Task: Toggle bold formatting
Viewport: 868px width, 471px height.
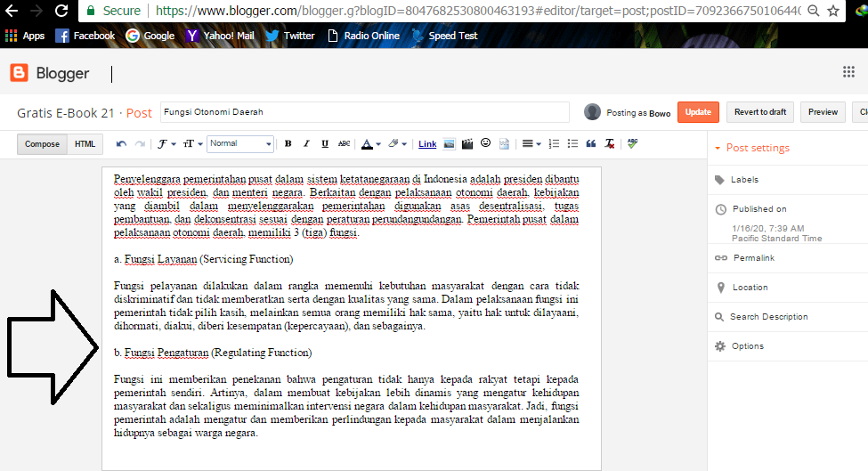Action: (288, 144)
